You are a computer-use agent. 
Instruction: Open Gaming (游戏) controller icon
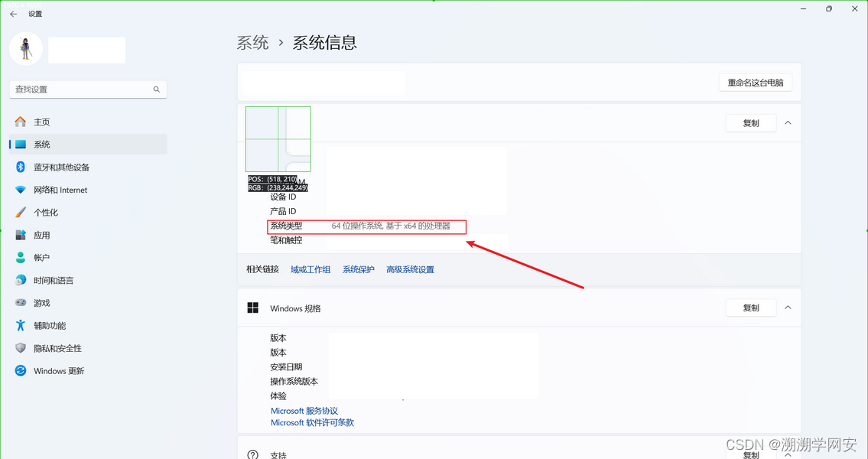(x=21, y=303)
